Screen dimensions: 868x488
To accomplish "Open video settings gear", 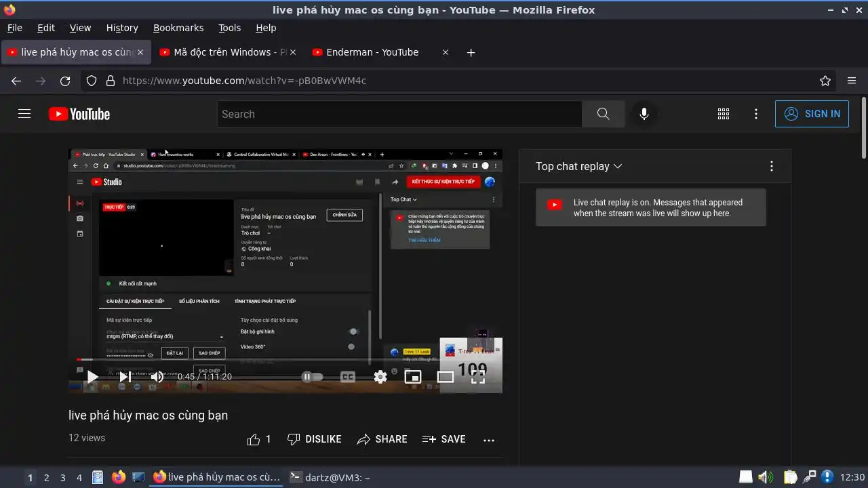I will [x=380, y=377].
